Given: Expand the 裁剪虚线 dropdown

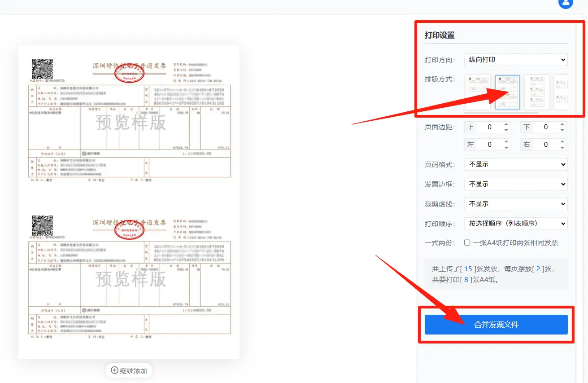Looking at the screenshot, I should coord(516,204).
